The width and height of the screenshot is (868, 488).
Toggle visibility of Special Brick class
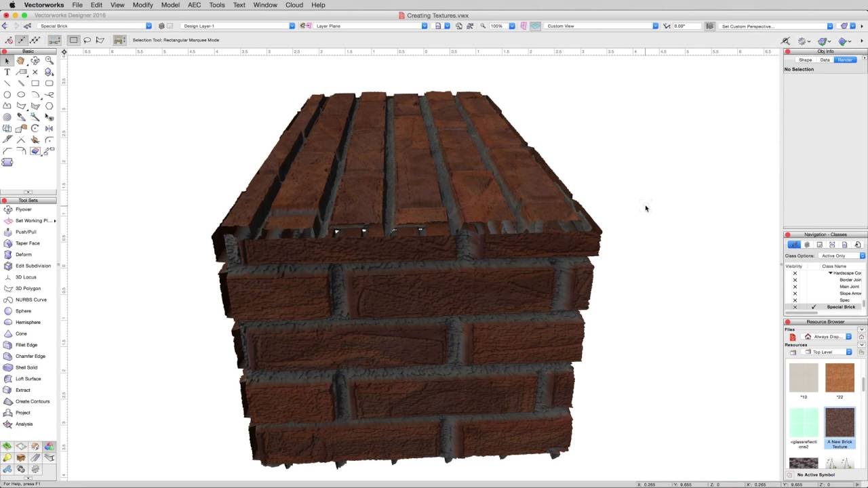(795, 307)
